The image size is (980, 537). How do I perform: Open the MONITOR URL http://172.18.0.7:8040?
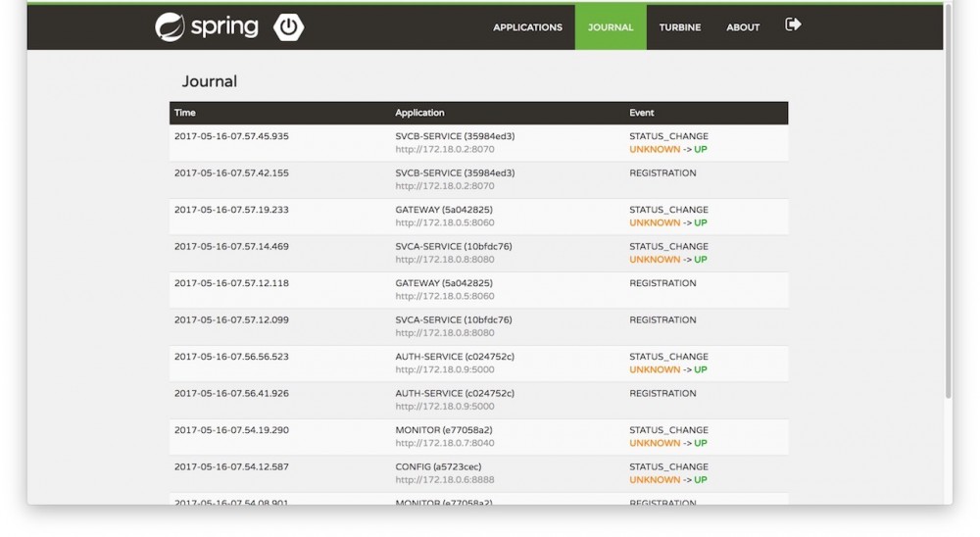(x=445, y=443)
